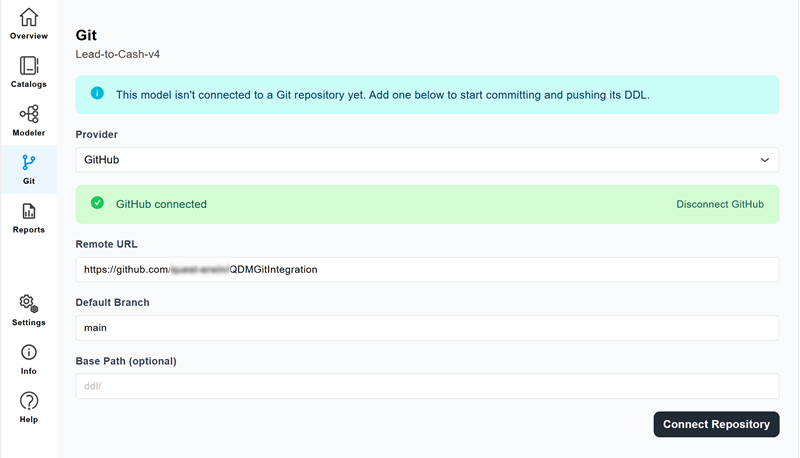Click the Settings label in the sidebar
800x458 pixels.
coord(29,322)
